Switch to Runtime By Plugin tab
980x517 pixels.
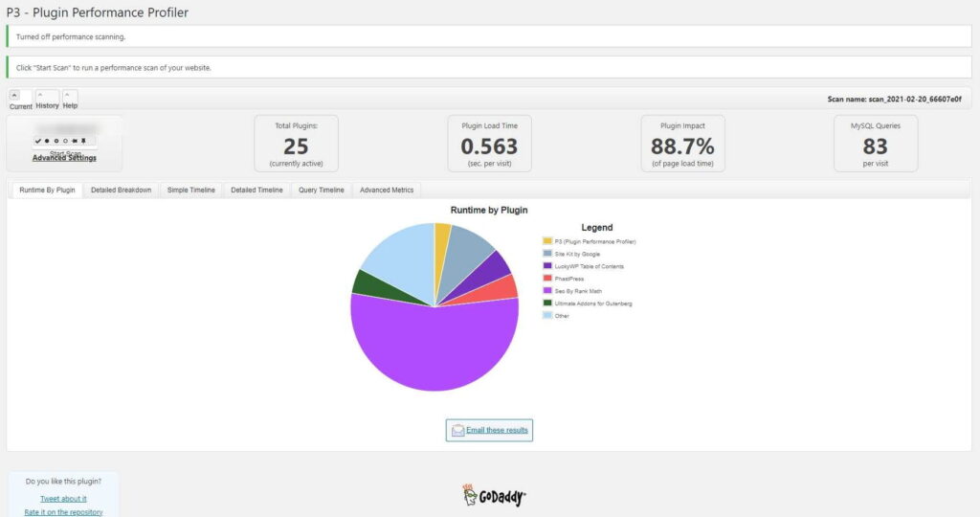coord(47,191)
